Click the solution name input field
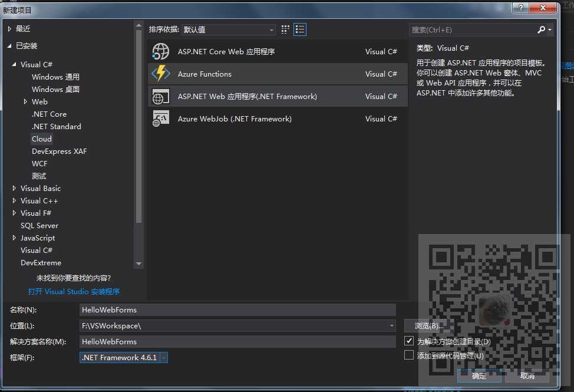This screenshot has height=392, width=574. [237, 341]
